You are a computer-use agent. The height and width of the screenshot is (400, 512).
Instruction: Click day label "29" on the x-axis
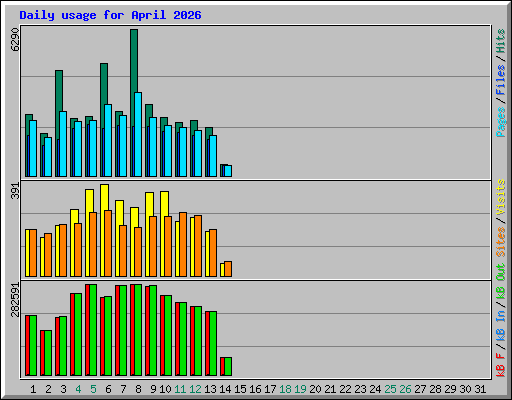coord(450,389)
